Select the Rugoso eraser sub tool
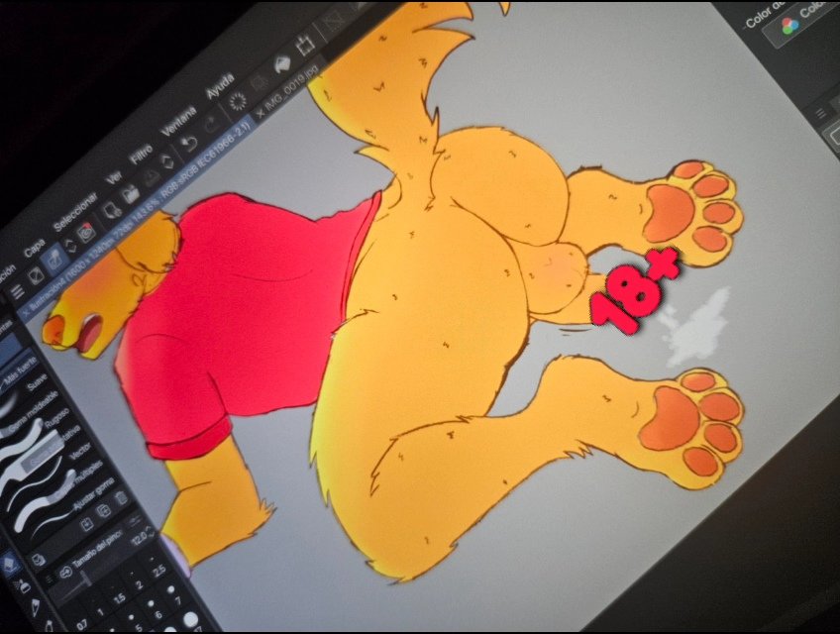The width and height of the screenshot is (840, 634). tap(57, 418)
